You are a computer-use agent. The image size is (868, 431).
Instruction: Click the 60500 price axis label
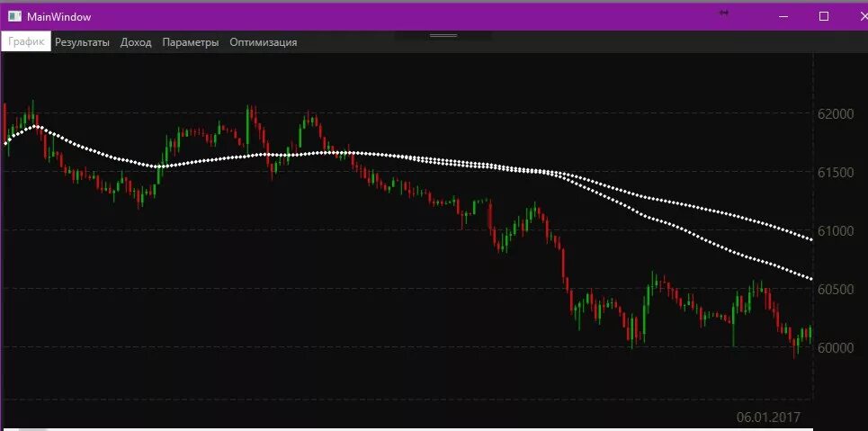point(836,289)
